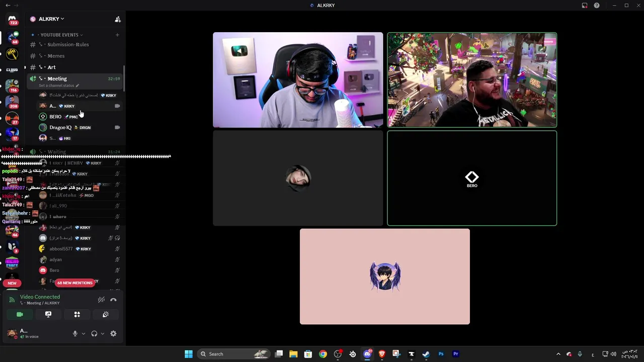
Task: Open Premiere Pro from taskbar
Action: 456,354
